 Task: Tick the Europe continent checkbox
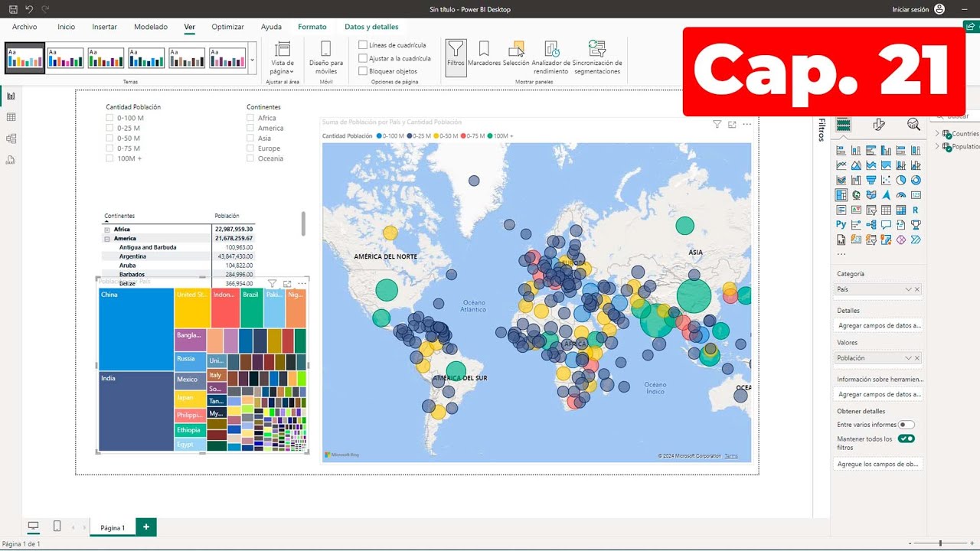[x=250, y=148]
